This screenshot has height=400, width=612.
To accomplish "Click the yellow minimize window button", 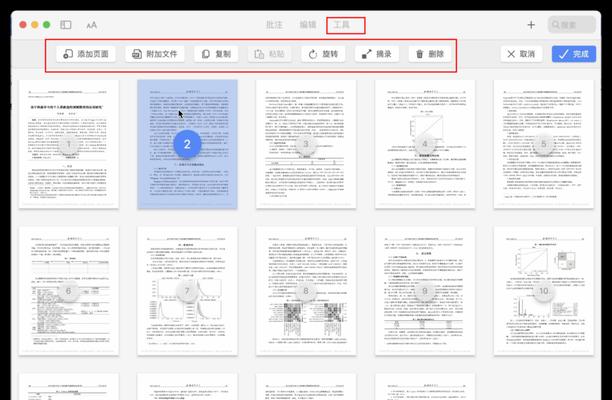I will point(35,25).
